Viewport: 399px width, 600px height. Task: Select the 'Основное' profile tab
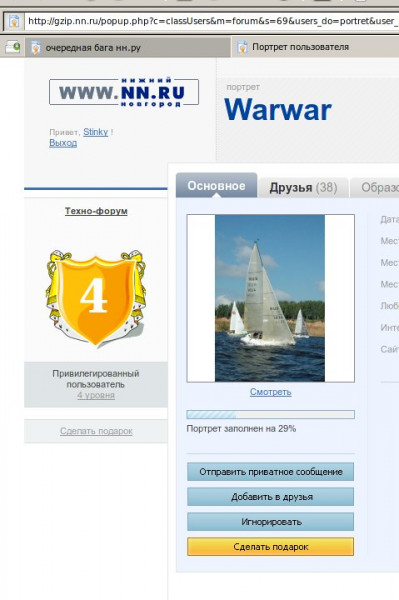point(217,186)
